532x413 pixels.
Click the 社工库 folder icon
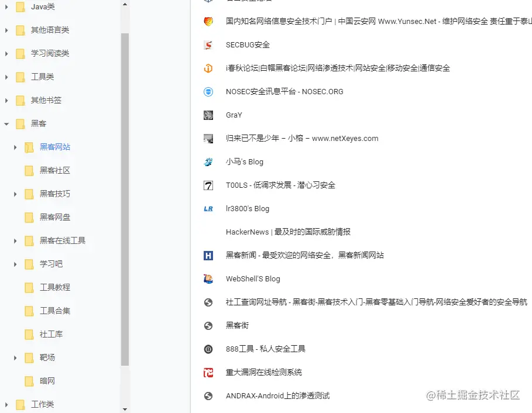pyautogui.click(x=29, y=335)
